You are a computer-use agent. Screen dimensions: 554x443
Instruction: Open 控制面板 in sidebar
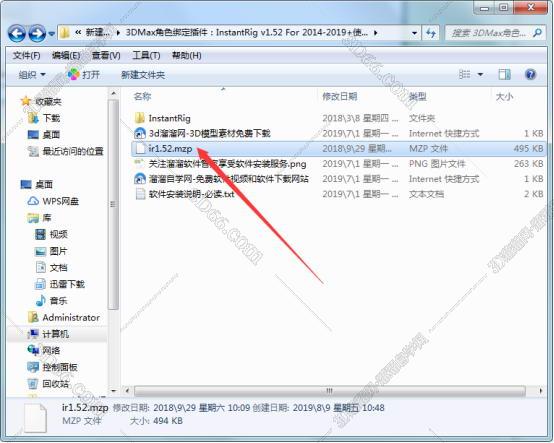52,367
